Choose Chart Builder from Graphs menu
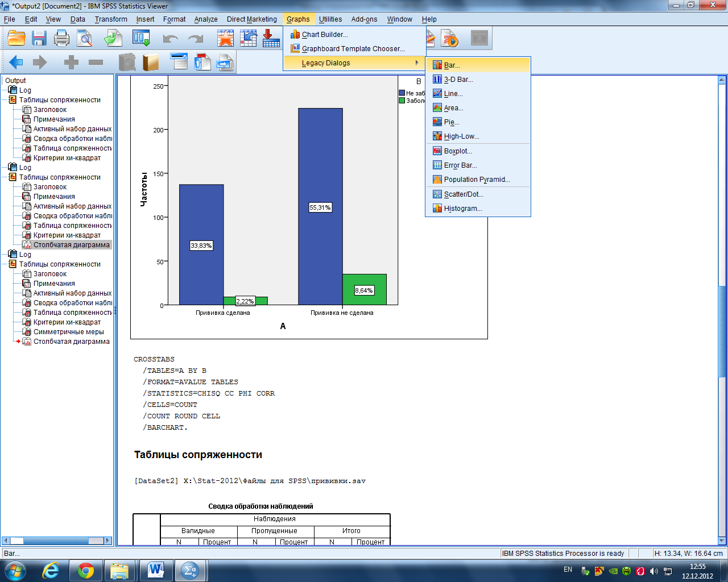The image size is (728, 582). click(x=354, y=35)
